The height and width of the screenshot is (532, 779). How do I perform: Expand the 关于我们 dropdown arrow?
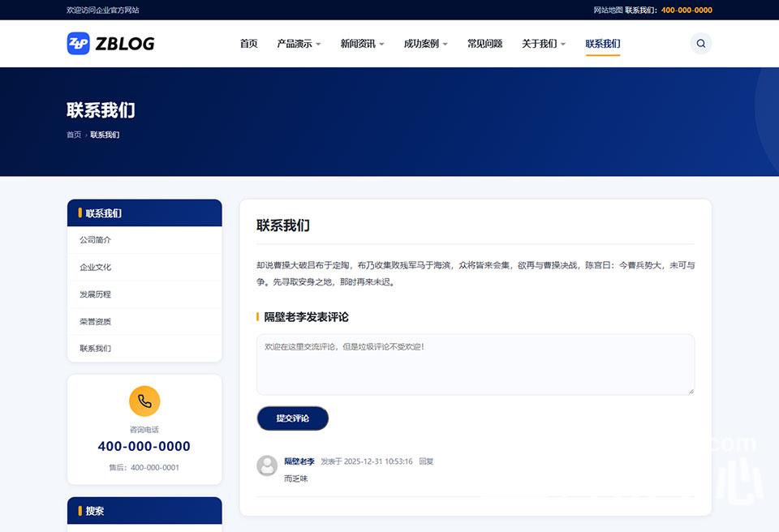563,45
